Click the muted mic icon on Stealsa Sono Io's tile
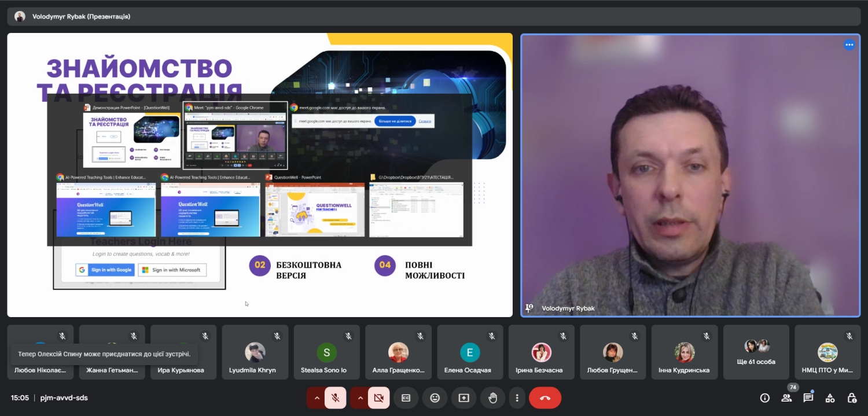The width and height of the screenshot is (868, 416). pyautogui.click(x=348, y=336)
